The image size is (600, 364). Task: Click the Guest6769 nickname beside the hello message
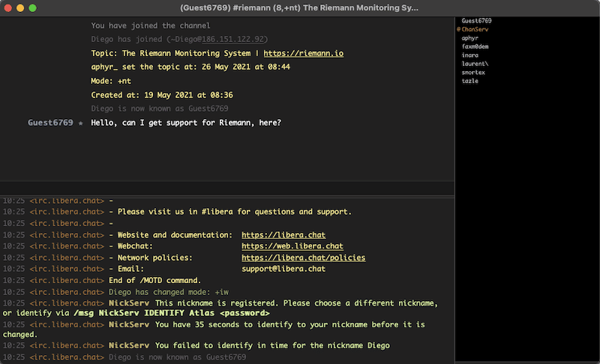pos(50,123)
